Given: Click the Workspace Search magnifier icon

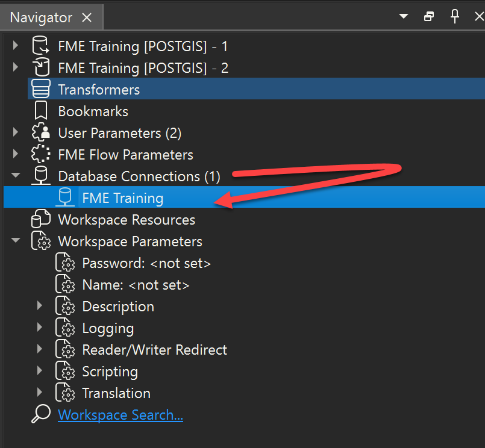Looking at the screenshot, I should (x=40, y=415).
